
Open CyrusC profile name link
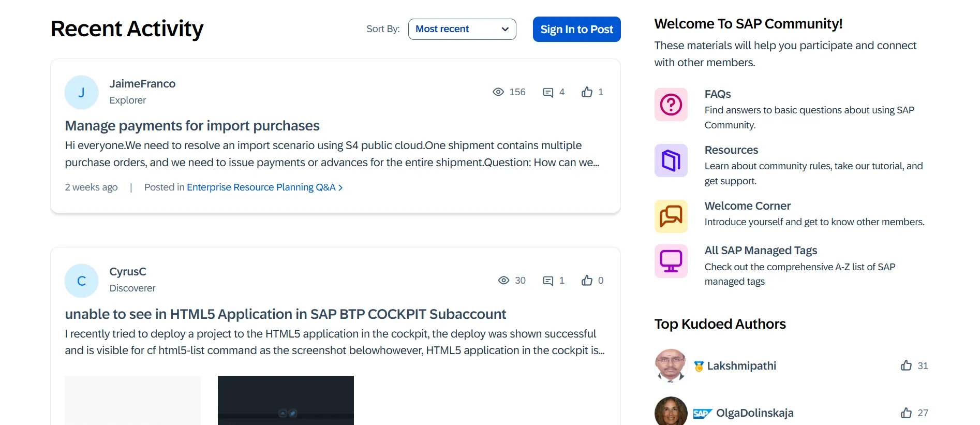click(128, 272)
